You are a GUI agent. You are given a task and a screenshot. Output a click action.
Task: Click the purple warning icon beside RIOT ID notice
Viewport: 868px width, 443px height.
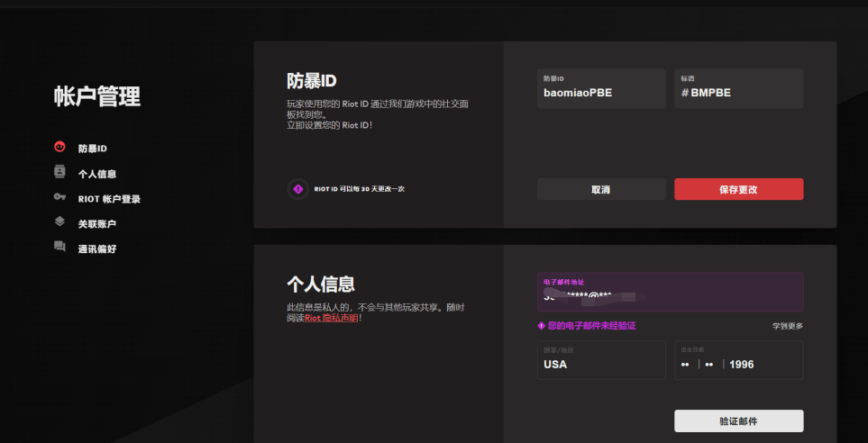click(298, 189)
